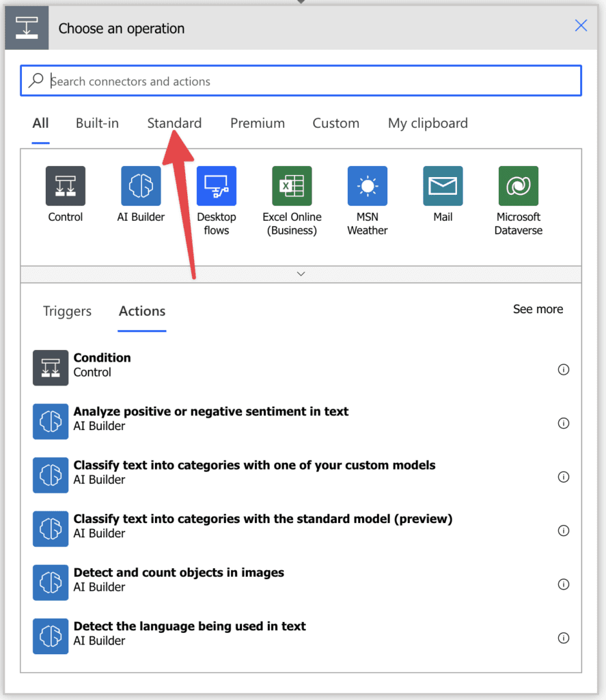
Task: Choose the Desktop flows connector icon
Action: coord(216,185)
